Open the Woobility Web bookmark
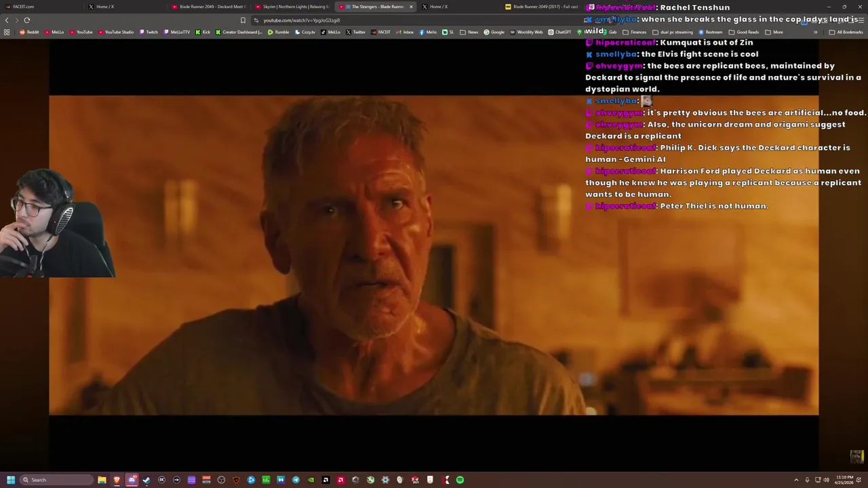868x488 pixels. (526, 32)
